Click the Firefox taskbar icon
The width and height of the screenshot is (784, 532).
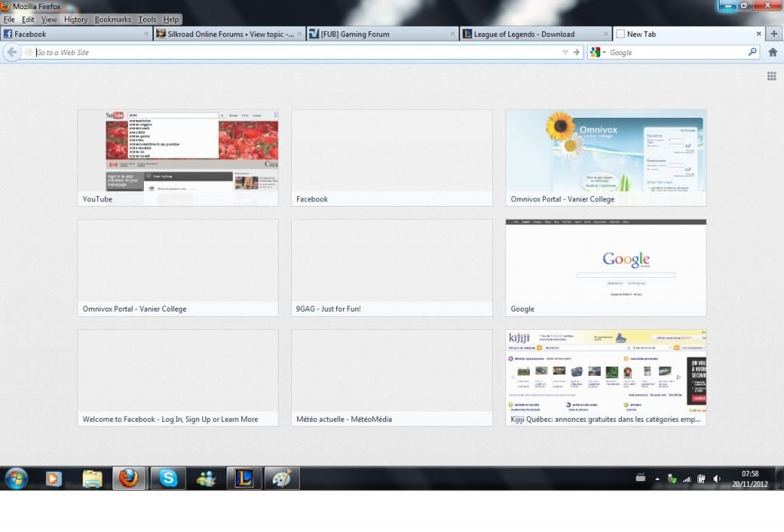[129, 478]
